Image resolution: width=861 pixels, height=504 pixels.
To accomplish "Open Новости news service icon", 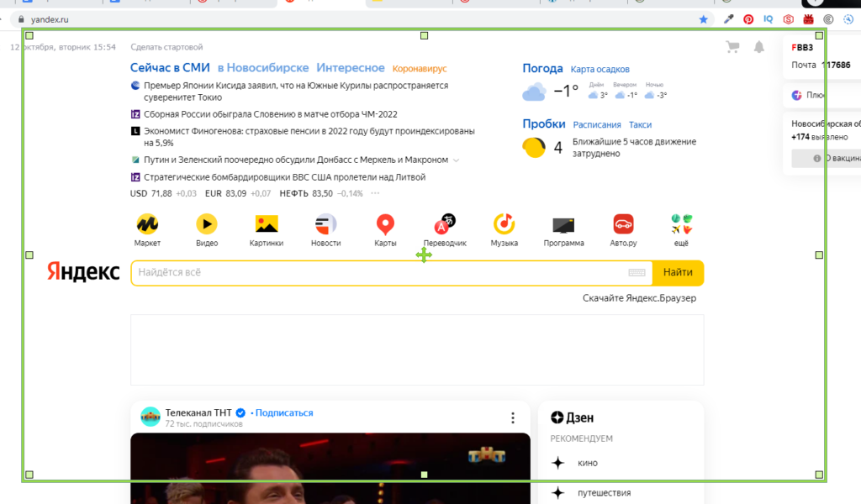I will (x=325, y=223).
